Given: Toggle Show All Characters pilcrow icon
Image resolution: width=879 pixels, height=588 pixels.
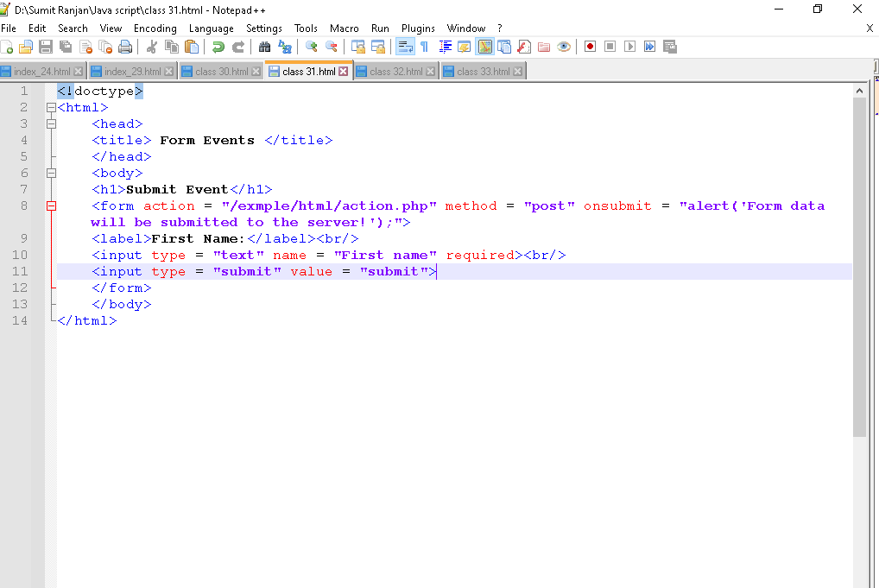Looking at the screenshot, I should 424,47.
